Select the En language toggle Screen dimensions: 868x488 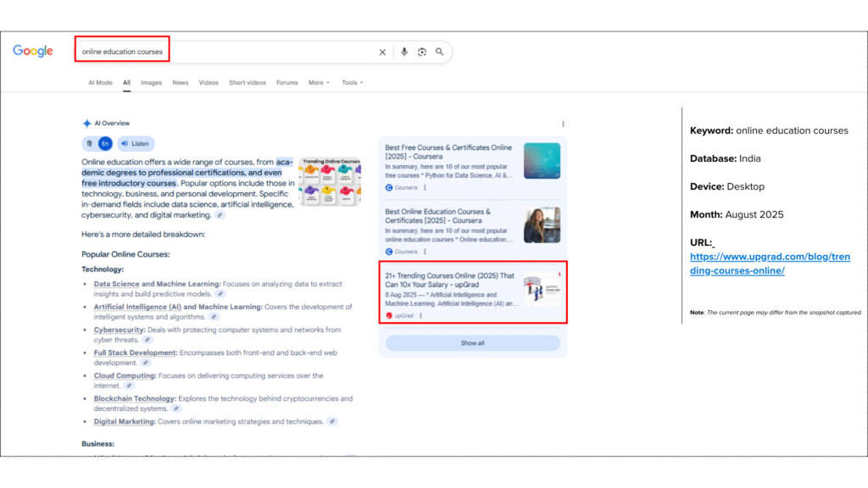(x=104, y=144)
